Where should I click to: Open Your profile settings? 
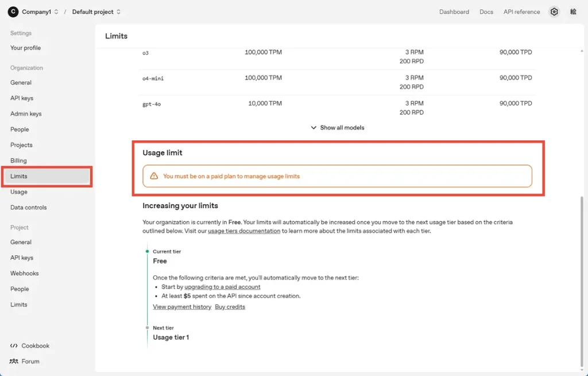[25, 48]
